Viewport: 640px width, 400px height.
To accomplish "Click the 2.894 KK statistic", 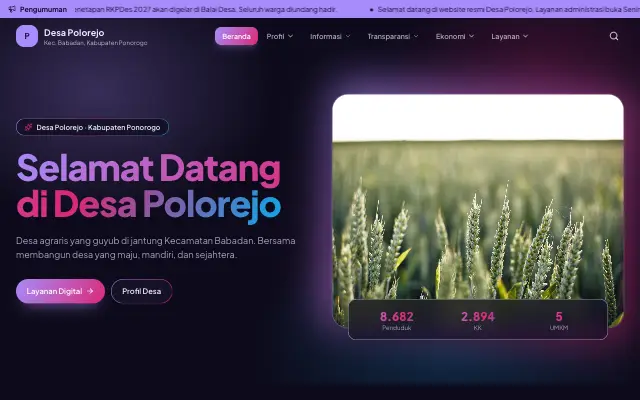I will pos(478,320).
